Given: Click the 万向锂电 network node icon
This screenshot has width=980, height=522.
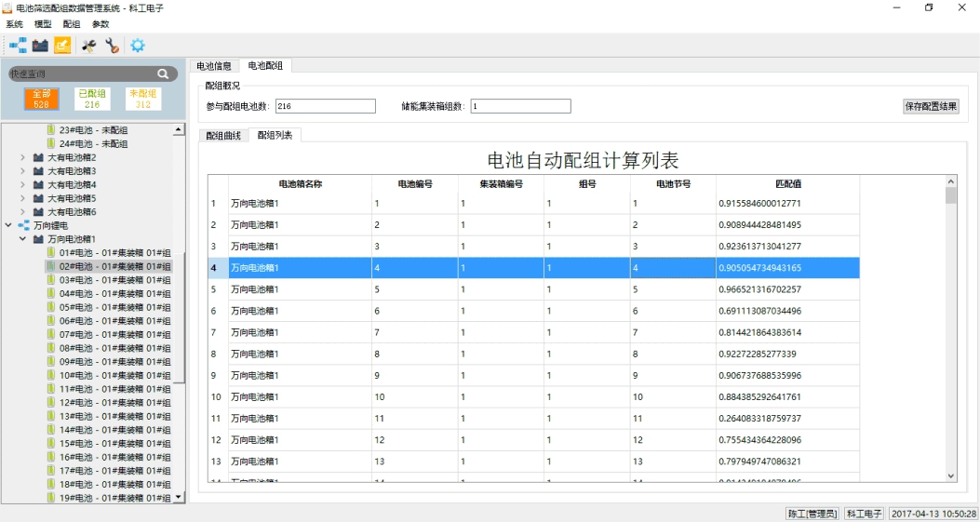Looking at the screenshot, I should coord(24,225).
